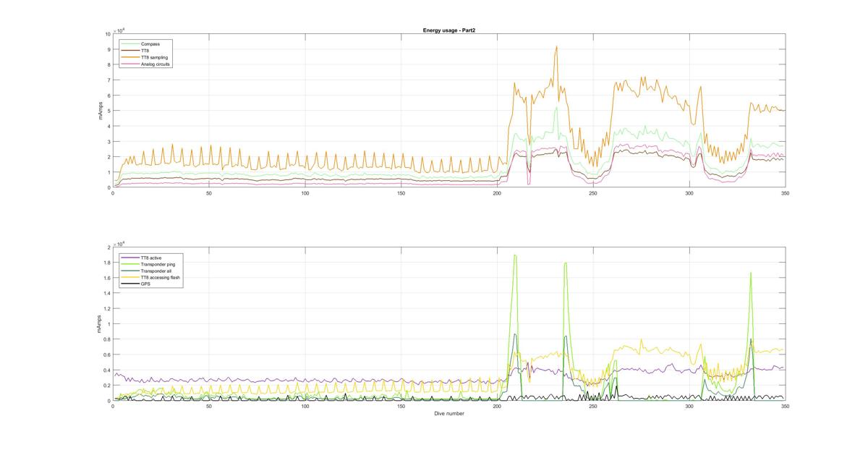Screen dimensions: 868x450
Task: Click x-axis tick '200' on the top plot
Action: coord(497,193)
